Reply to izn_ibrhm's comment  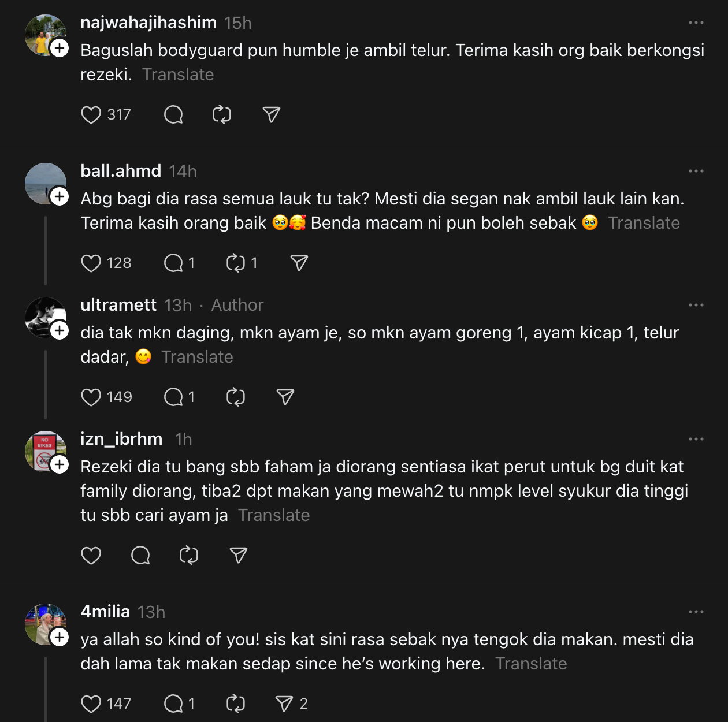click(x=140, y=556)
